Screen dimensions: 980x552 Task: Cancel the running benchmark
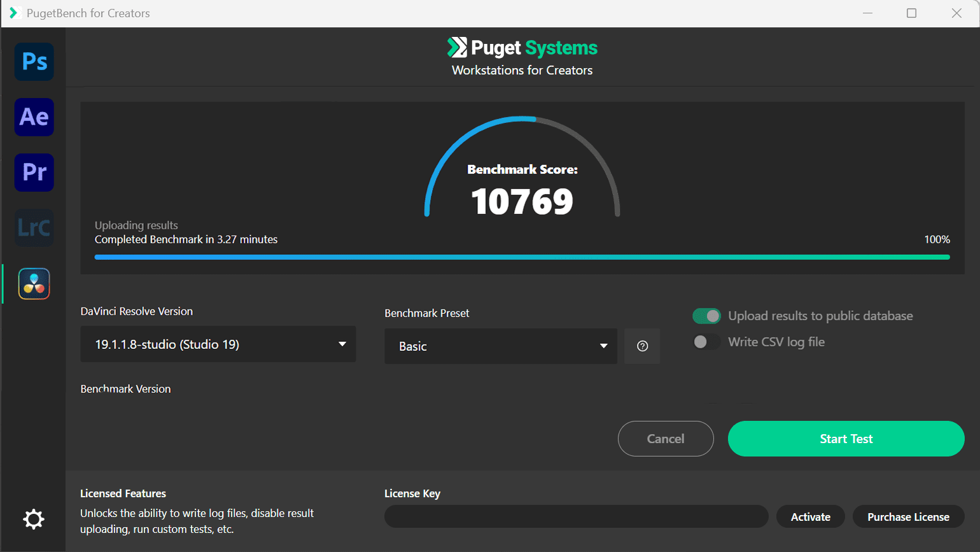tap(666, 439)
